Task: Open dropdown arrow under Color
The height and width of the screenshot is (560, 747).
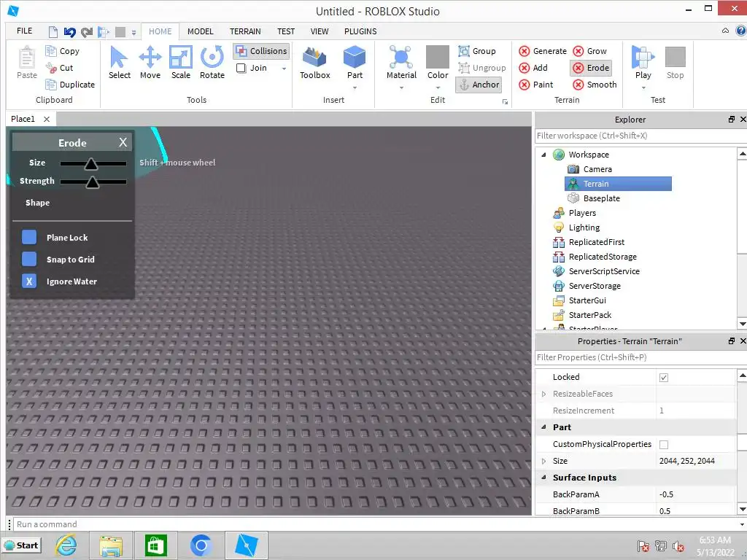Action: [x=438, y=87]
